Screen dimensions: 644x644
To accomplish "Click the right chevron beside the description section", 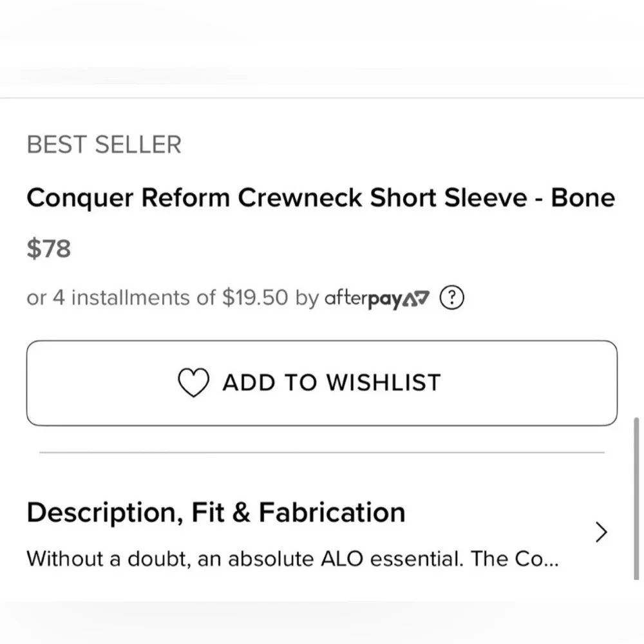I will coord(600,533).
